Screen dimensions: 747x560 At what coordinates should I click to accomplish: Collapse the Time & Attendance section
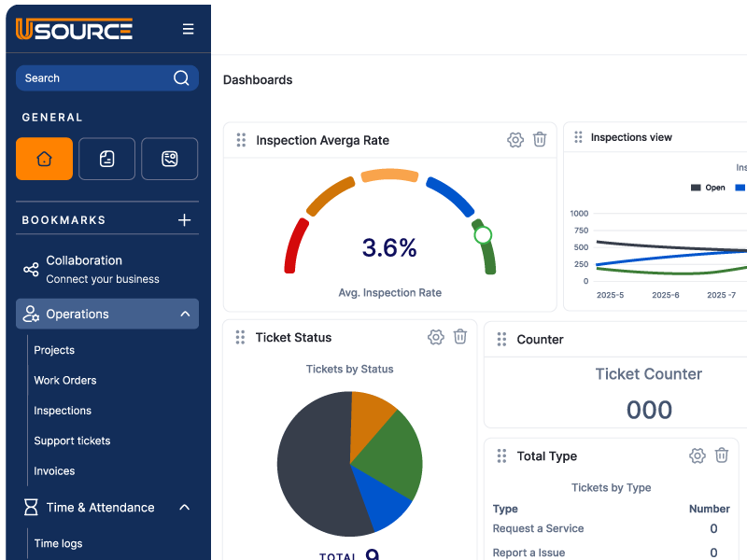pyautogui.click(x=184, y=507)
